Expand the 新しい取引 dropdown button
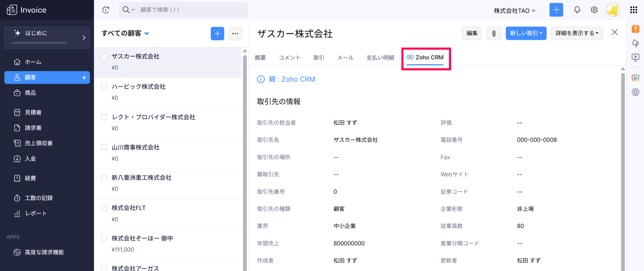Screen dimensions: 644x271 click(526, 33)
